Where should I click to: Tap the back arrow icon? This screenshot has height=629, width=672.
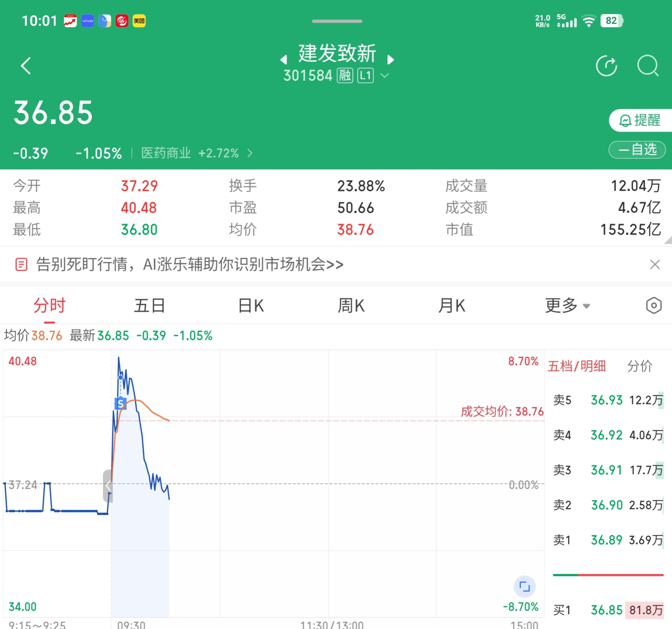pyautogui.click(x=26, y=65)
